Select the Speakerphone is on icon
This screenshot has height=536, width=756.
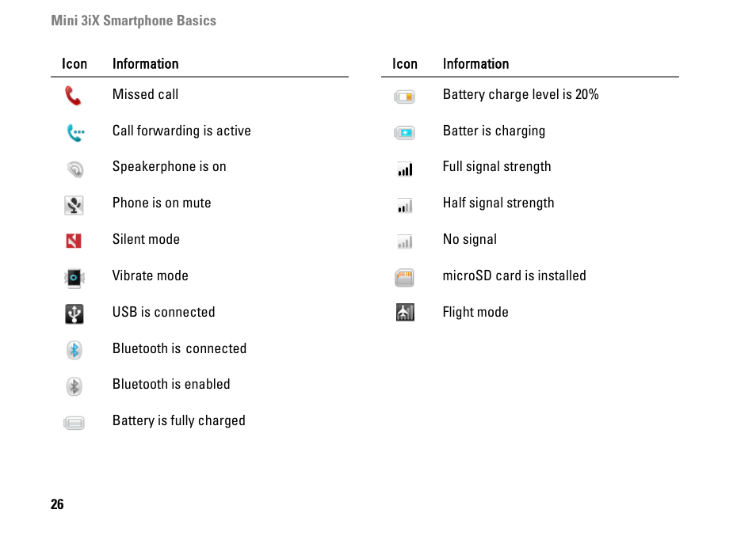click(74, 169)
